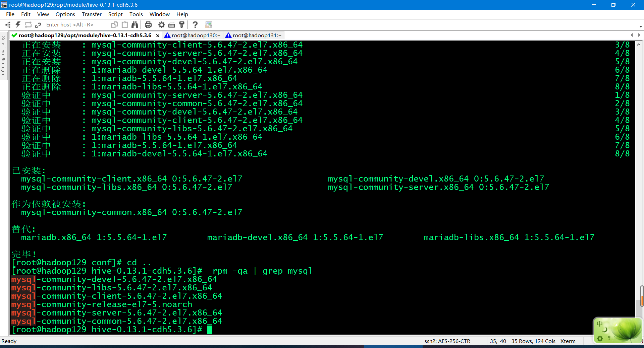Click the terminal cursor block at the prompt

click(x=210, y=330)
